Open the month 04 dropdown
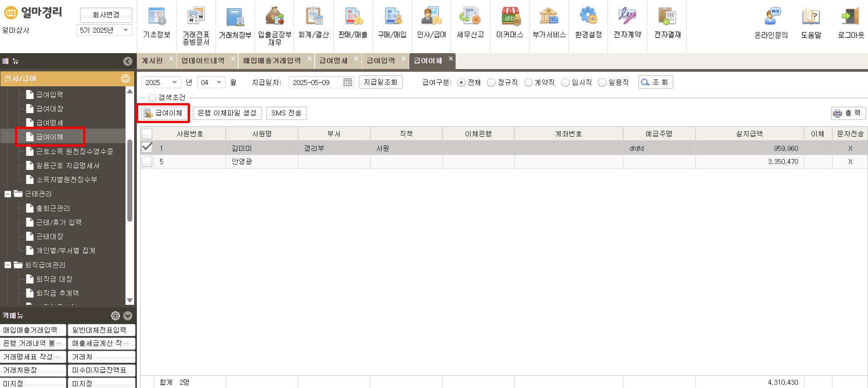Image resolution: width=868 pixels, height=388 pixels. [219, 82]
